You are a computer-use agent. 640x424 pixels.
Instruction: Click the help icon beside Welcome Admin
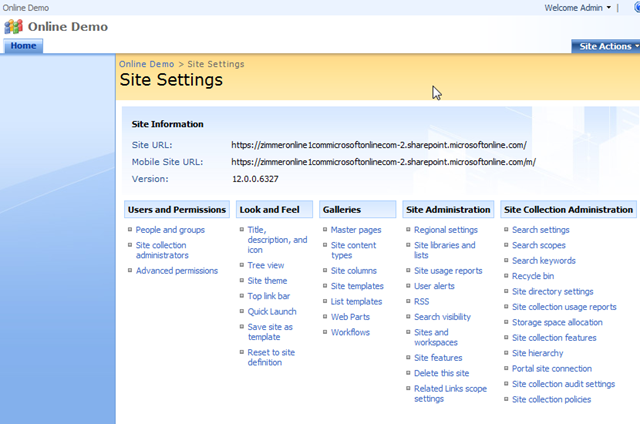pos(636,8)
